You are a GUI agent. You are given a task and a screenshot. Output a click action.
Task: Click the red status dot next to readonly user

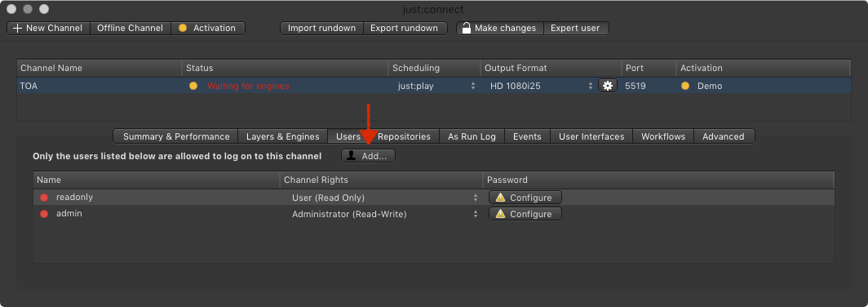click(44, 198)
